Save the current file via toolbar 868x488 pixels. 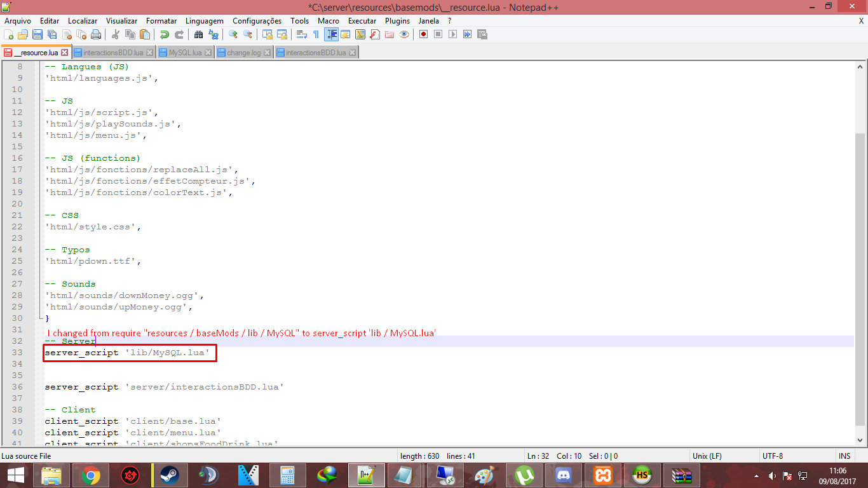37,34
